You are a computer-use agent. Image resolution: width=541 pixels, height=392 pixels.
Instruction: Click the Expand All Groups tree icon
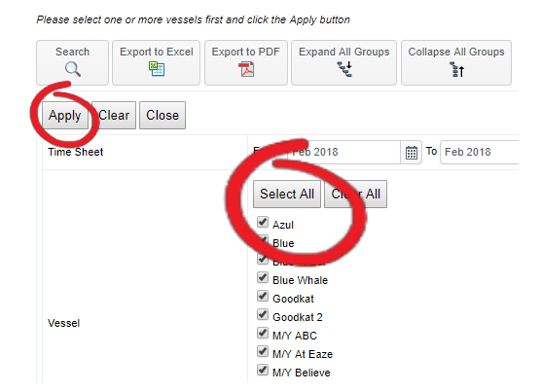pos(344,69)
